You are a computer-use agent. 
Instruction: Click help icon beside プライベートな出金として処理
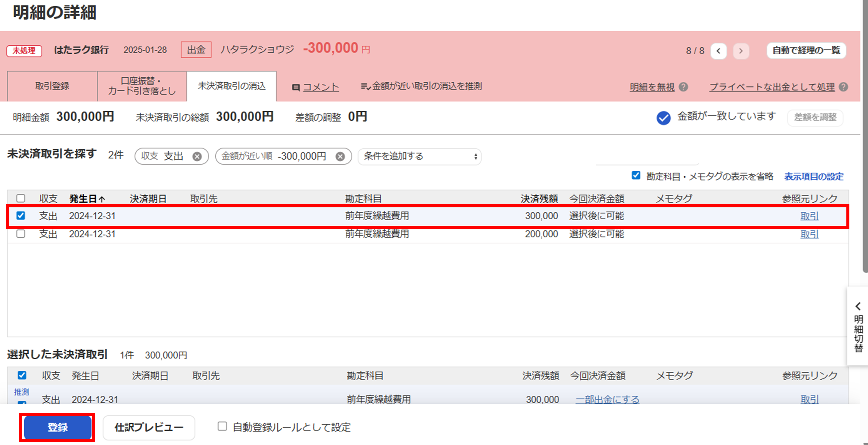(843, 87)
